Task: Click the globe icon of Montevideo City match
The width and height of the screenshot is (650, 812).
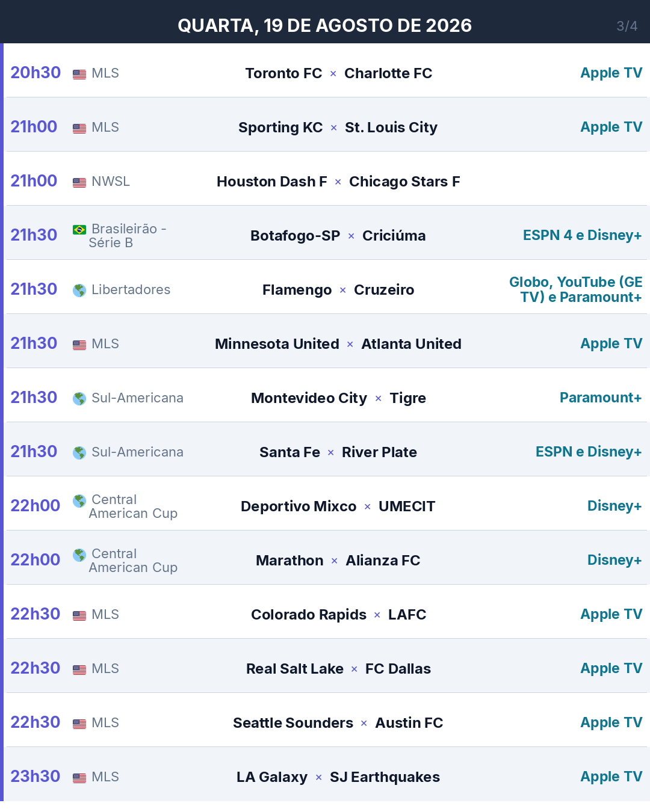Action: 79,399
